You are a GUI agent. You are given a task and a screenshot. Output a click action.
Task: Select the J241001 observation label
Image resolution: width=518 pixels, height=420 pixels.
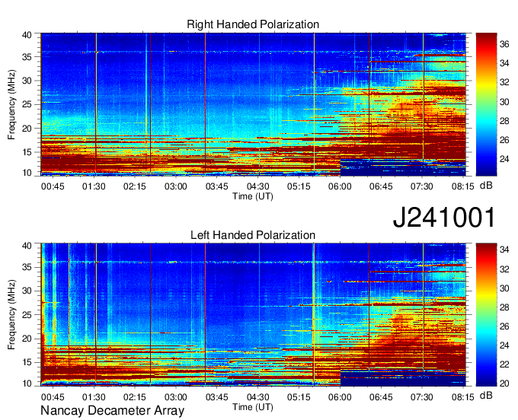coord(444,217)
